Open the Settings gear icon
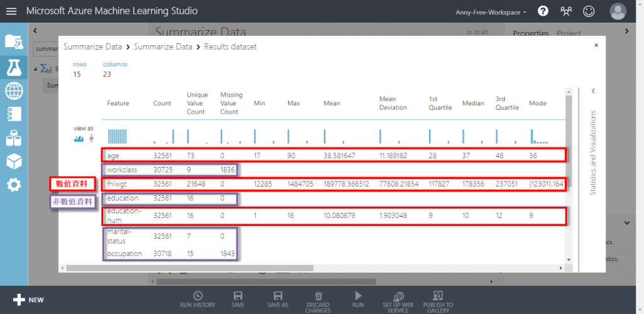 (14, 185)
